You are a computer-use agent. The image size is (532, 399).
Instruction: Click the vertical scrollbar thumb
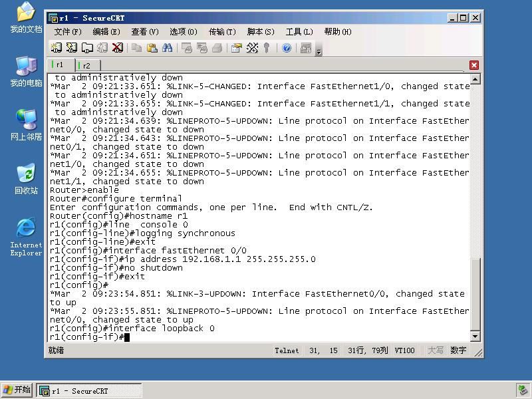(x=475, y=294)
